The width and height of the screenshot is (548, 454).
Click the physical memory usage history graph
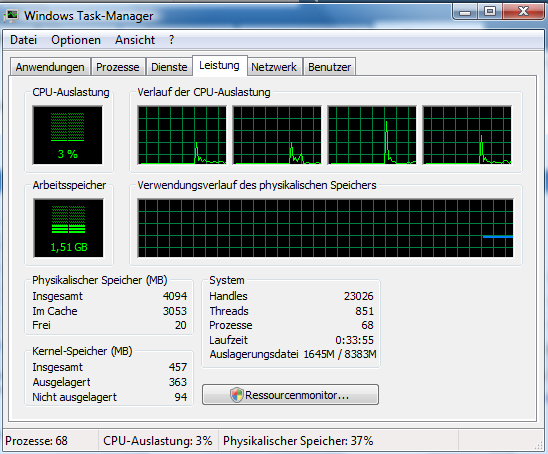point(325,228)
